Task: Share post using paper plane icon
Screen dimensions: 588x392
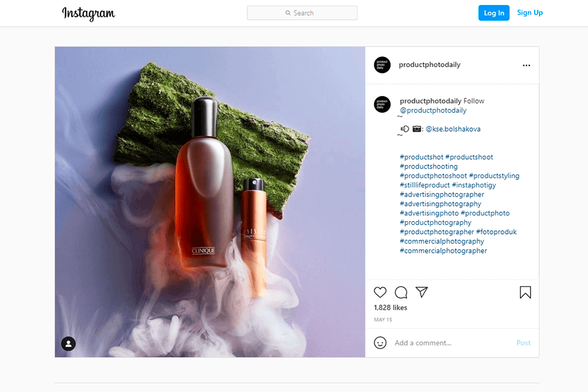Action: coord(422,292)
